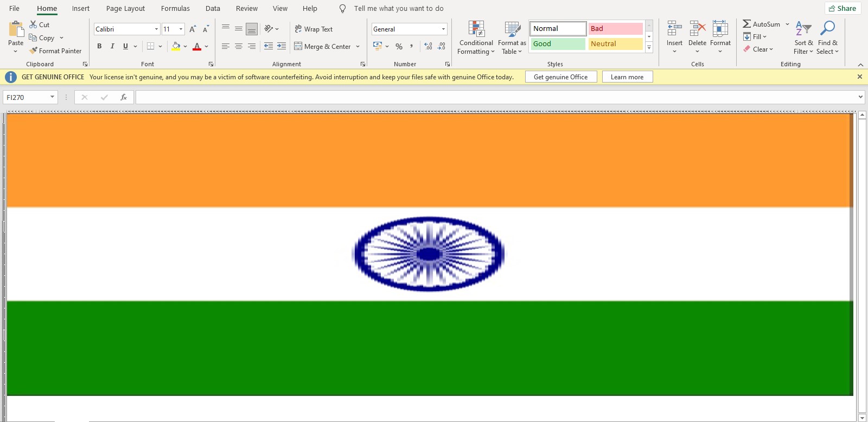Viewport: 868px width, 422px height.
Task: Increase indent in Alignment group
Action: point(282,46)
